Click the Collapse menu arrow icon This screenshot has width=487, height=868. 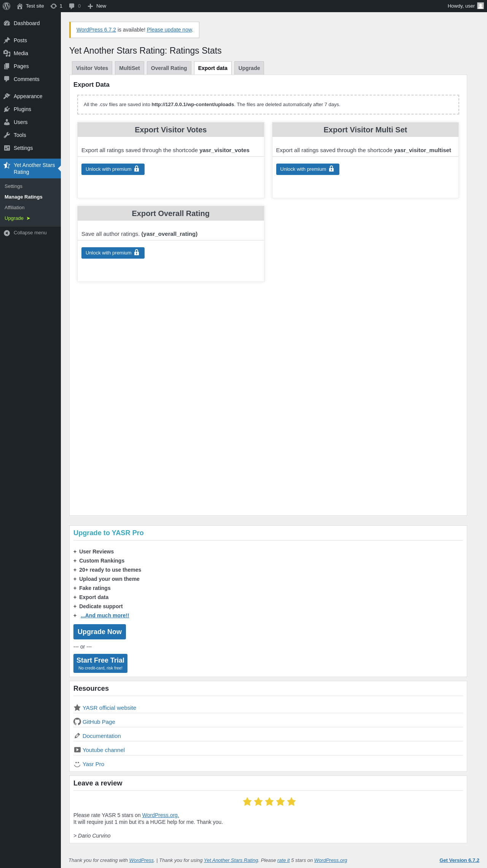7,233
